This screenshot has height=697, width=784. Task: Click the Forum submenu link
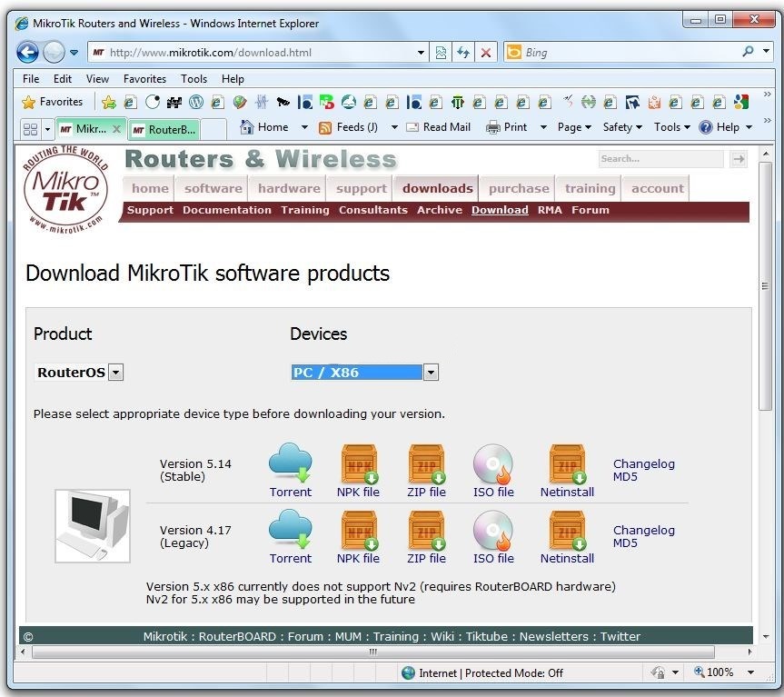pyautogui.click(x=590, y=210)
